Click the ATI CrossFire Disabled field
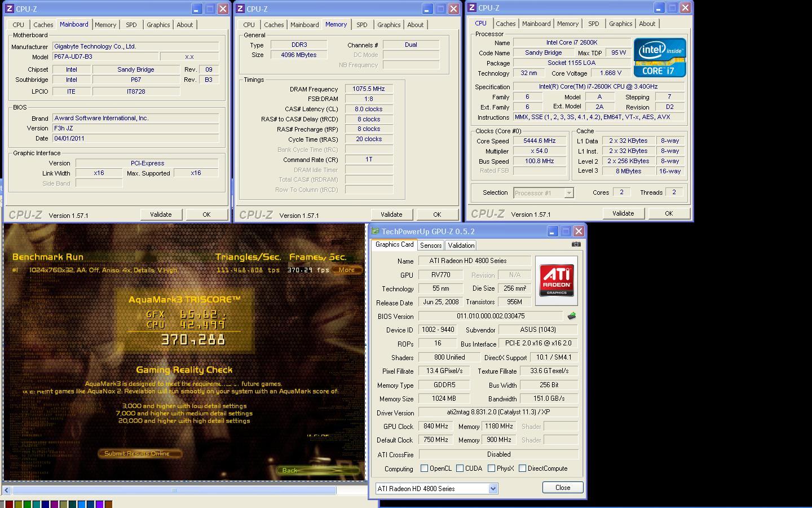812x508 pixels. click(x=498, y=454)
